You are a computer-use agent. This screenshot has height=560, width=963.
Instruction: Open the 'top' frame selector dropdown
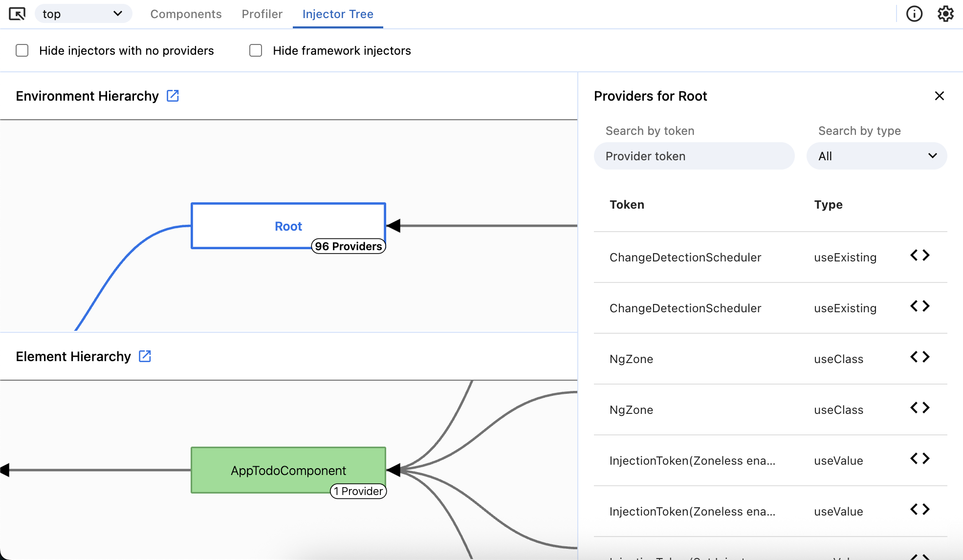83,14
